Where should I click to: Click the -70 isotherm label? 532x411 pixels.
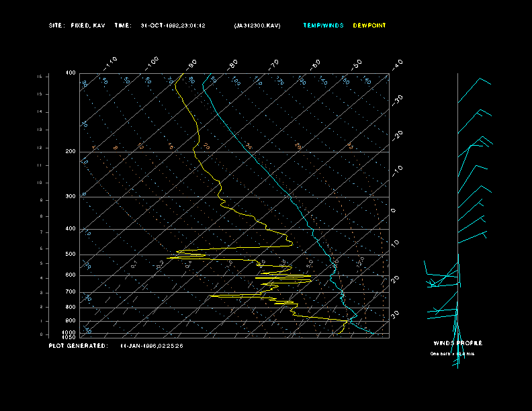(x=274, y=64)
